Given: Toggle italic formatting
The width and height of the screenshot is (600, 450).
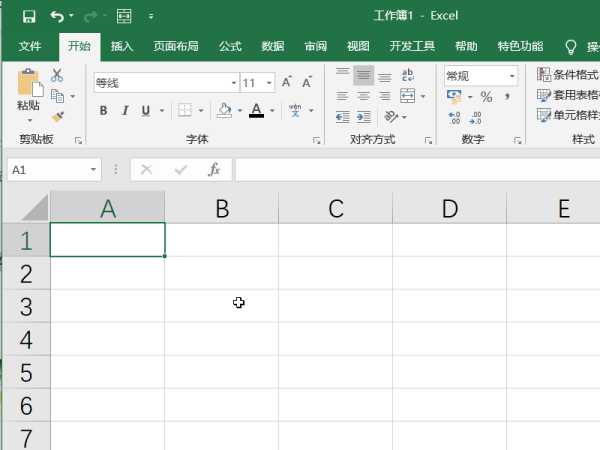Looking at the screenshot, I should 125,111.
